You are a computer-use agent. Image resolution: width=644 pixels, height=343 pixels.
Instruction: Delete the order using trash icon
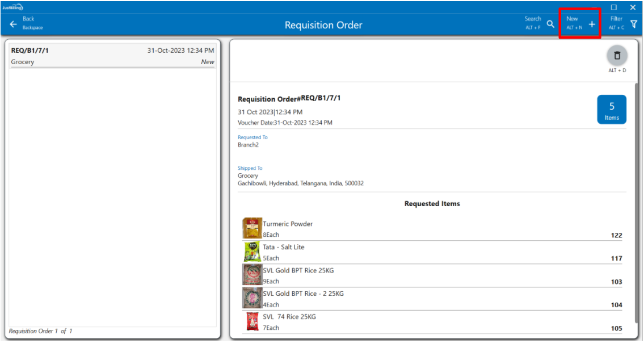[617, 56]
